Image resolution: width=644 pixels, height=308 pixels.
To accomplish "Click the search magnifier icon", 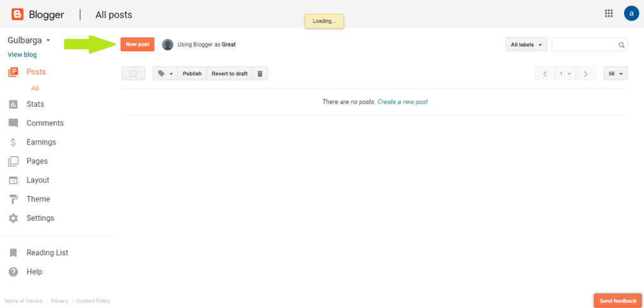I will [x=621, y=45].
